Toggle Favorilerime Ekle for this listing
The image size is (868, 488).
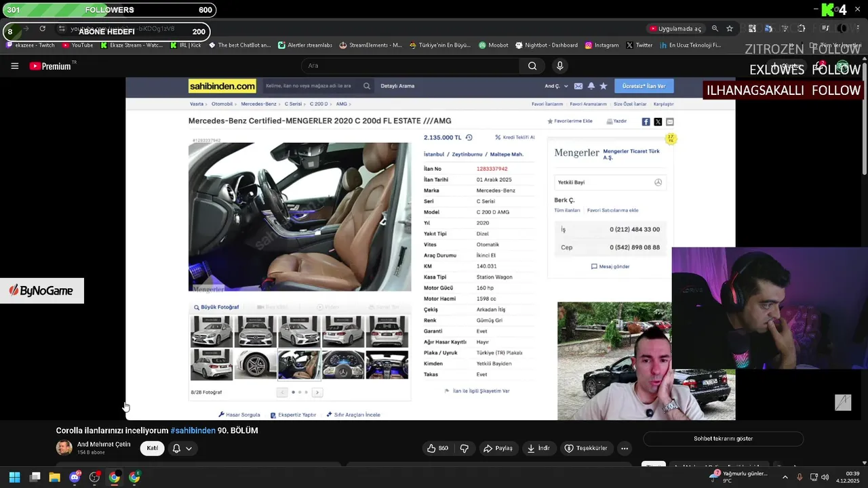click(570, 121)
